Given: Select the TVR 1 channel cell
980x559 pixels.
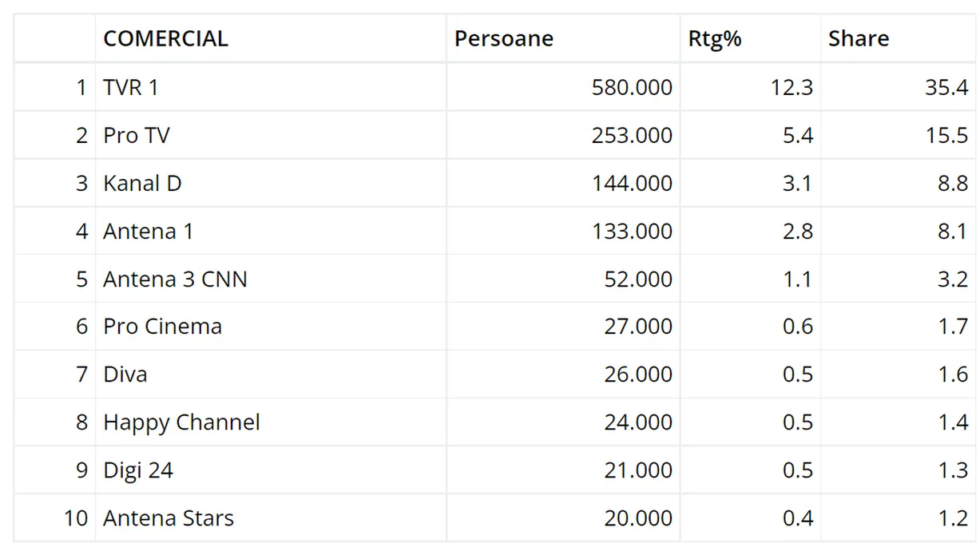Looking at the screenshot, I should click(x=131, y=87).
